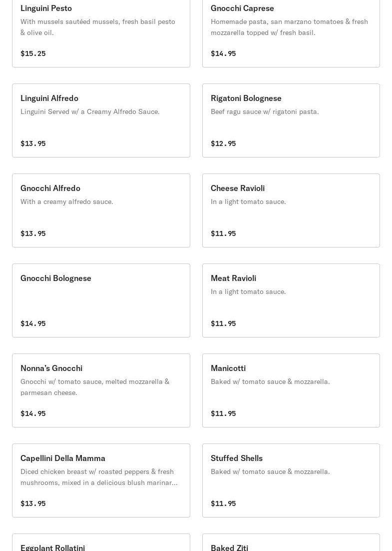This screenshot has height=551, width=392.
Task: Click the Capellini Della Mamma truncated description
Action: click(99, 477)
